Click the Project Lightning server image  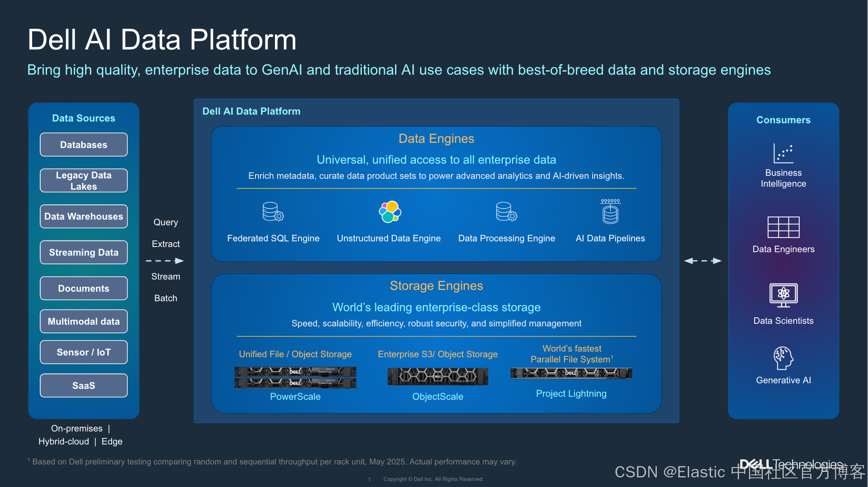coord(571,373)
